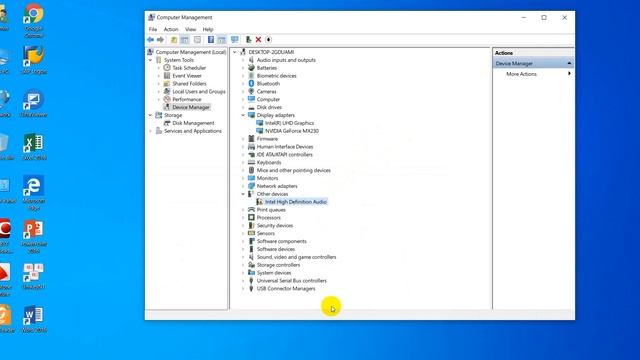
Task: Select NVIDIA GeForce MX230 adapter
Action: coord(291,131)
